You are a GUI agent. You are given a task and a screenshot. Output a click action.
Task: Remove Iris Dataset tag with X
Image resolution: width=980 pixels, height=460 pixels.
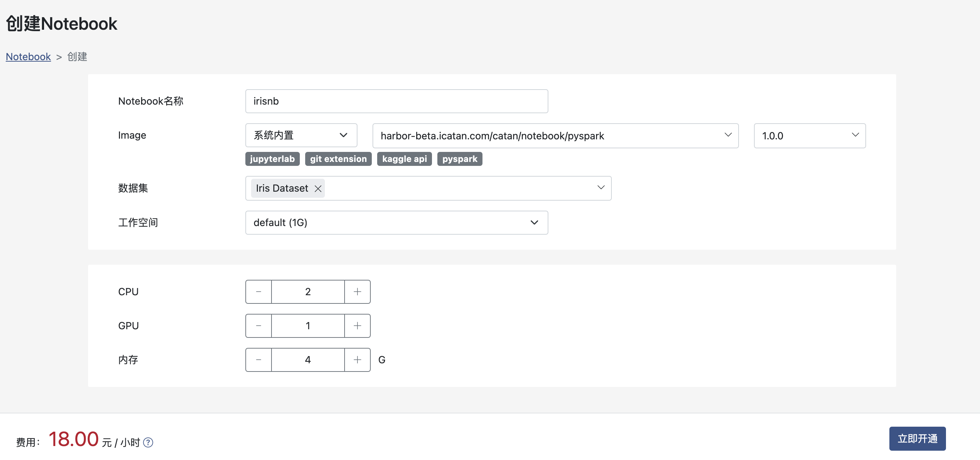(x=318, y=188)
